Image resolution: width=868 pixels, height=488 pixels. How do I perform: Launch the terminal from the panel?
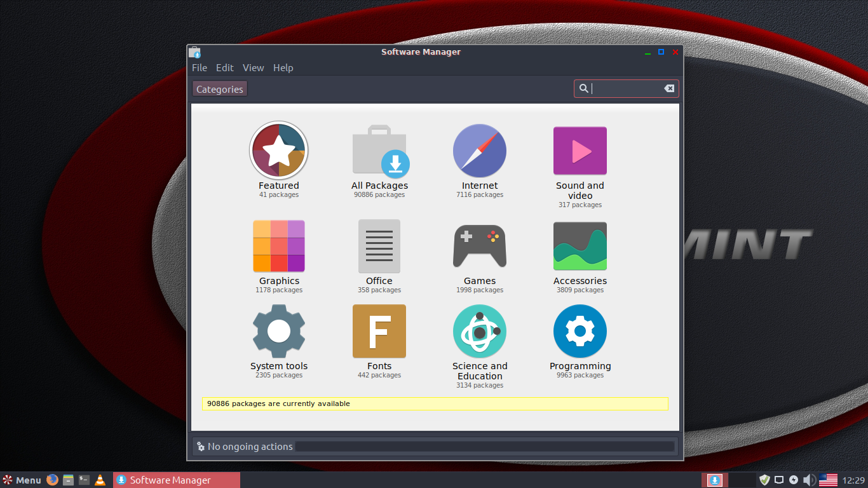coord(84,480)
